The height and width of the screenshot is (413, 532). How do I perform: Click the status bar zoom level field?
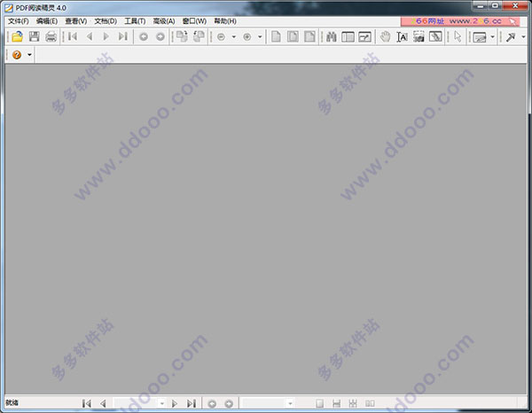click(x=264, y=403)
